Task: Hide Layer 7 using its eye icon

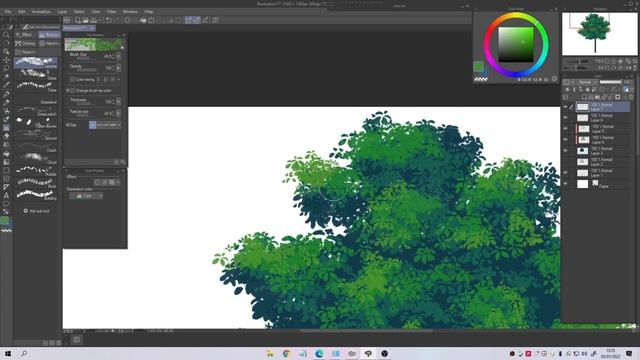Action: pyautogui.click(x=565, y=107)
